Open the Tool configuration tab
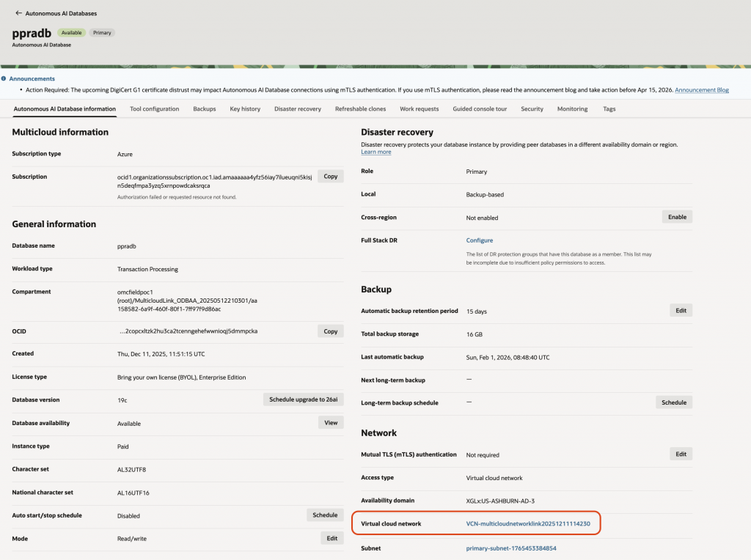The height and width of the screenshot is (560, 751). tap(154, 108)
